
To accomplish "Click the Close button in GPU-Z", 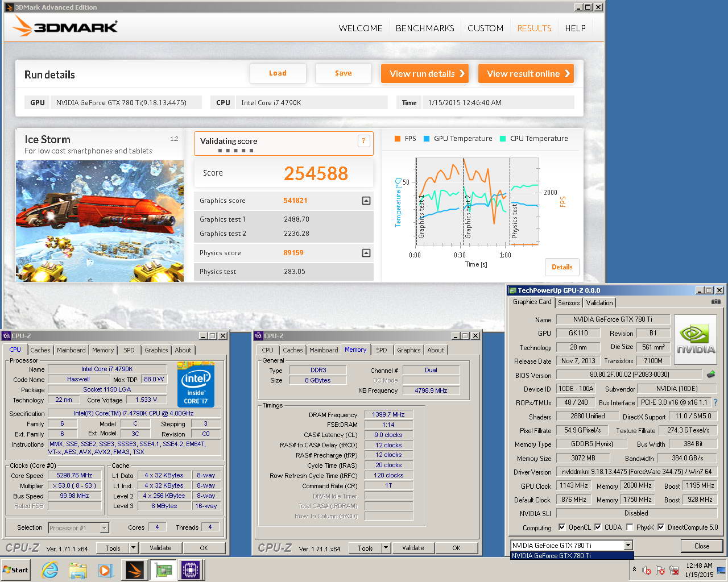I will [x=702, y=546].
